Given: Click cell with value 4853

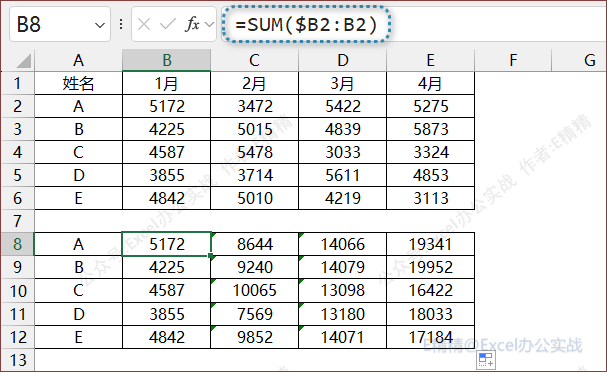Looking at the screenshot, I should [430, 175].
